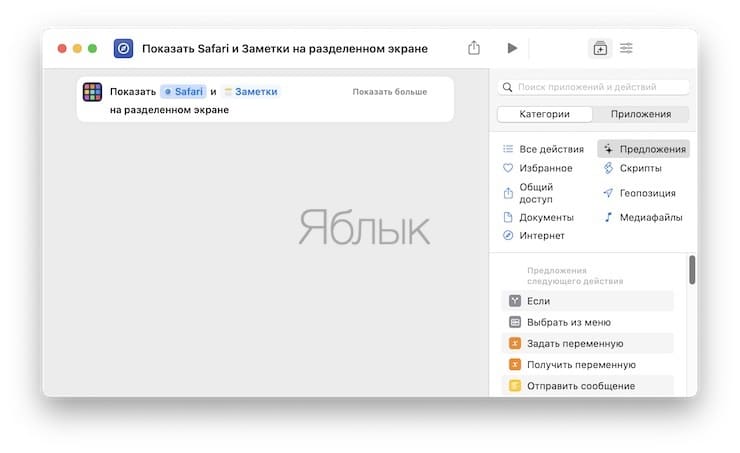Click the list icon beside Все действия
This screenshot has height=453, width=740.
tap(508, 149)
